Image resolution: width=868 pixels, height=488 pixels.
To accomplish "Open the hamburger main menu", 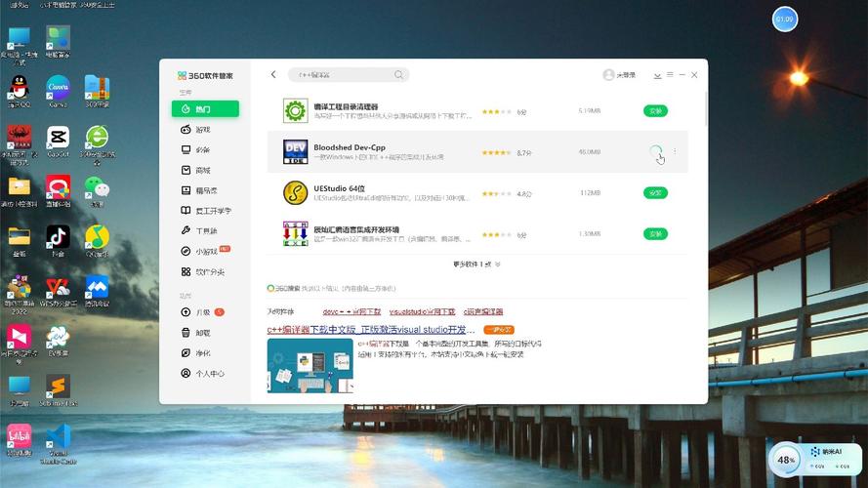I will click(670, 75).
